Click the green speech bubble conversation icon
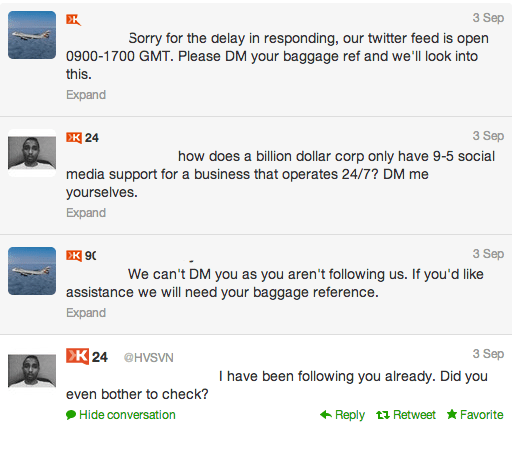Screen dimensions: 516x455 [71, 415]
